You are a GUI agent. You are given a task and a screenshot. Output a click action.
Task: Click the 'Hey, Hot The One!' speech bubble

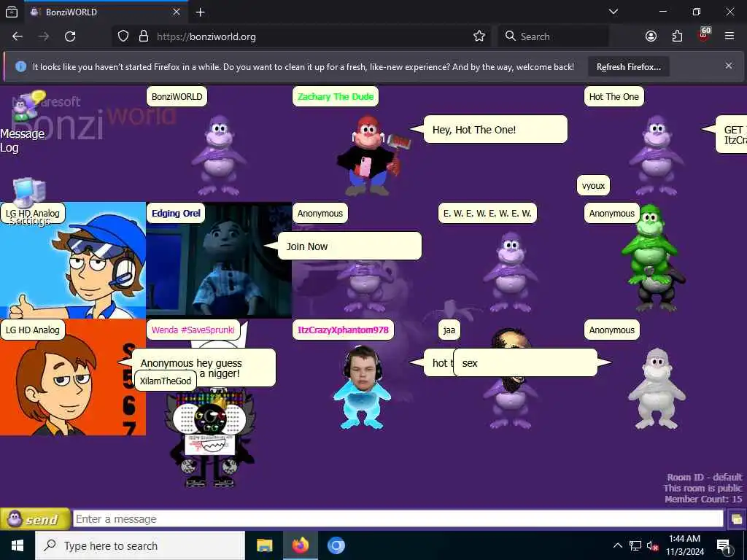pyautogui.click(x=495, y=130)
